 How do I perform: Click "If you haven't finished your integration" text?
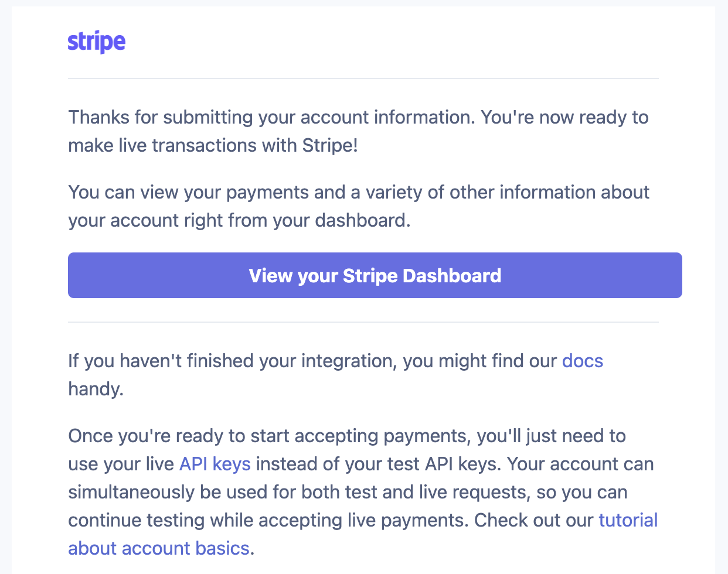(x=233, y=361)
